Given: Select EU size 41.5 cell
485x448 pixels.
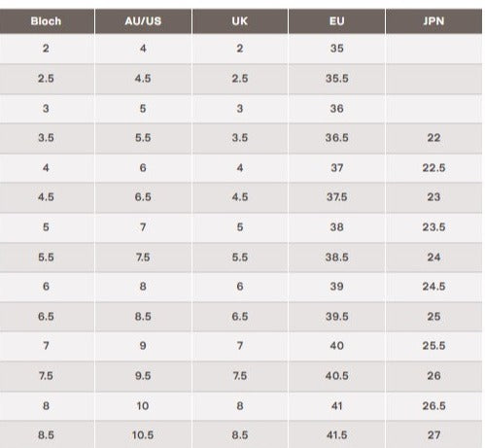Looking at the screenshot, I should 336,434.
